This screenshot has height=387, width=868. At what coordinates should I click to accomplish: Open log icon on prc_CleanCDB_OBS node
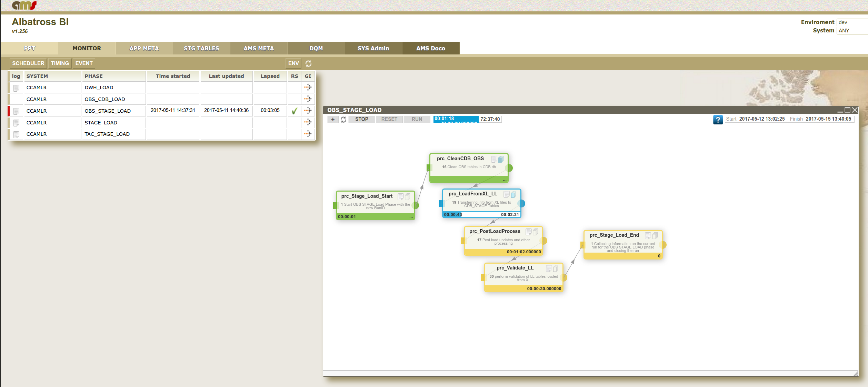(494, 159)
